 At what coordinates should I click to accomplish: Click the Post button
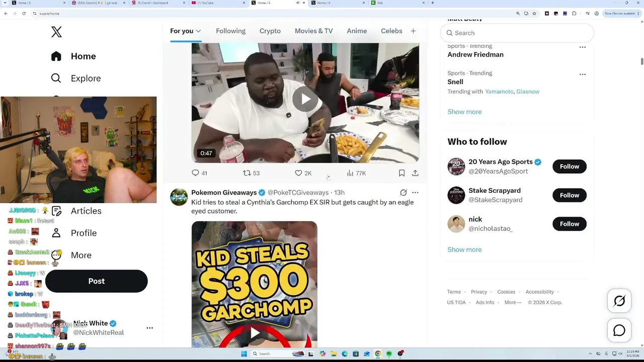pyautogui.click(x=97, y=281)
